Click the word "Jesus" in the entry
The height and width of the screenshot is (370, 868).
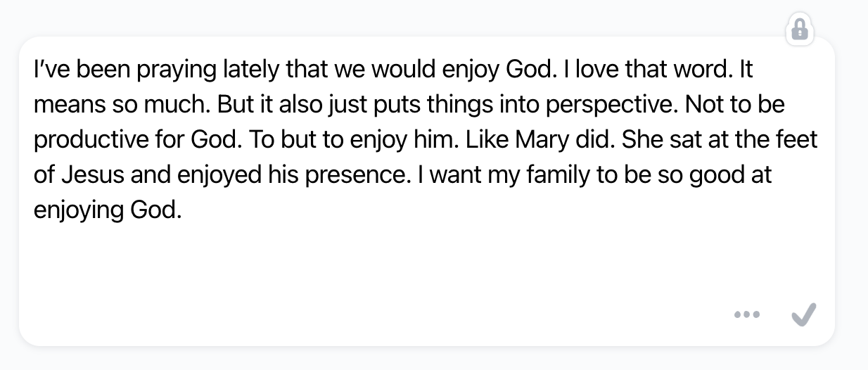[91, 174]
